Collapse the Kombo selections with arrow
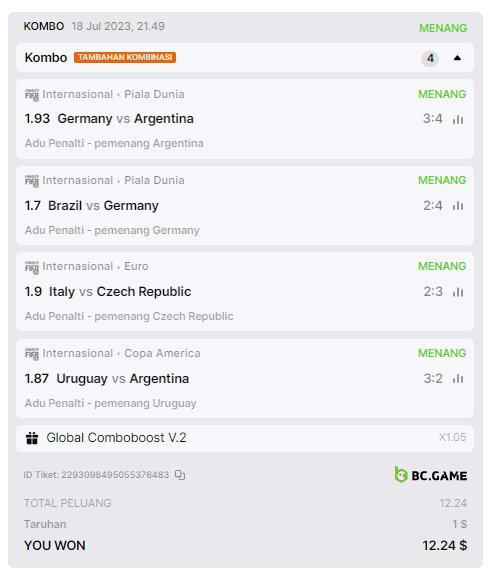The width and height of the screenshot is (491, 576). tap(457, 58)
